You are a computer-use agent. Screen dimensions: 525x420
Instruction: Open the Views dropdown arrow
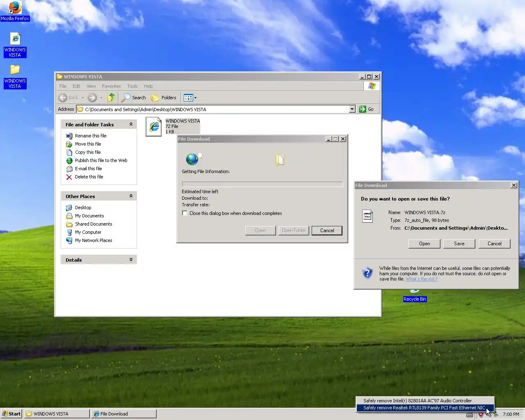(195, 98)
